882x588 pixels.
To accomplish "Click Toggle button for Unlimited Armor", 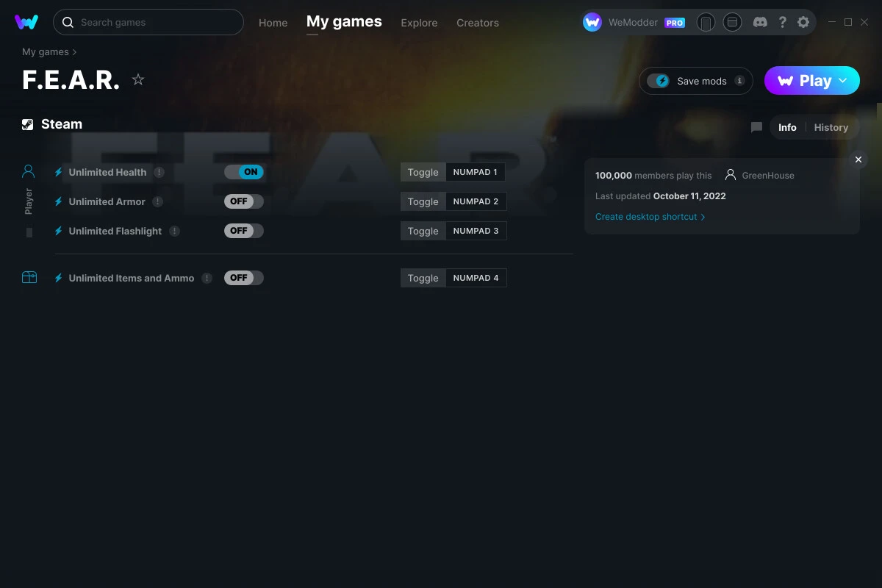I will pos(423,201).
